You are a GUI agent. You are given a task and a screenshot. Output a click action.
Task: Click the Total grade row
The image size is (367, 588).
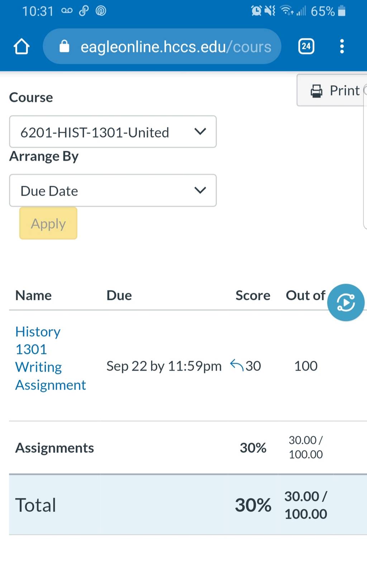pos(188,505)
